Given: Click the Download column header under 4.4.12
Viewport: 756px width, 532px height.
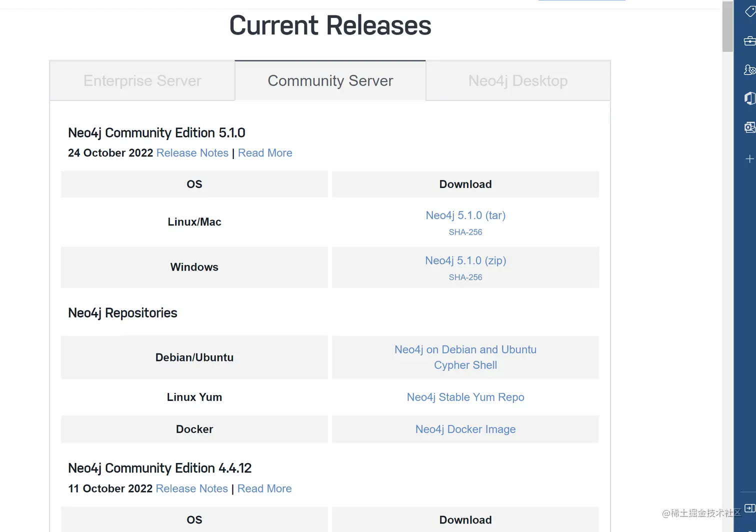Looking at the screenshot, I should point(465,519).
